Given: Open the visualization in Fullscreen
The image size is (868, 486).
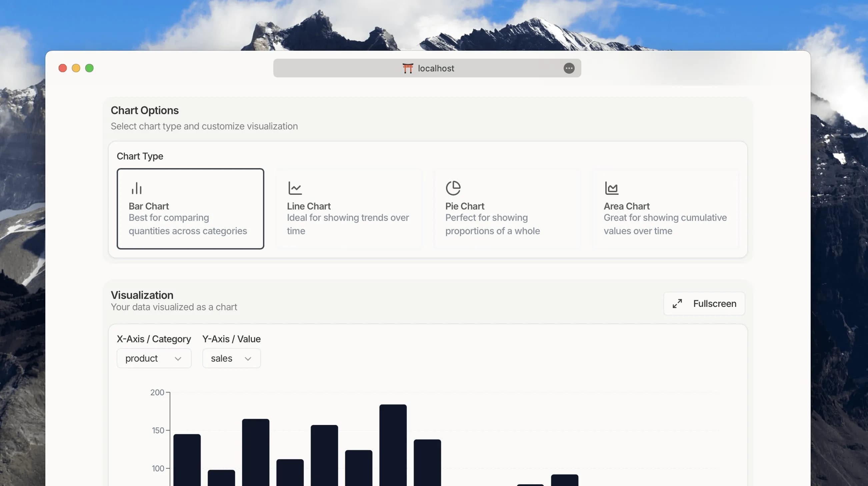Looking at the screenshot, I should tap(704, 304).
